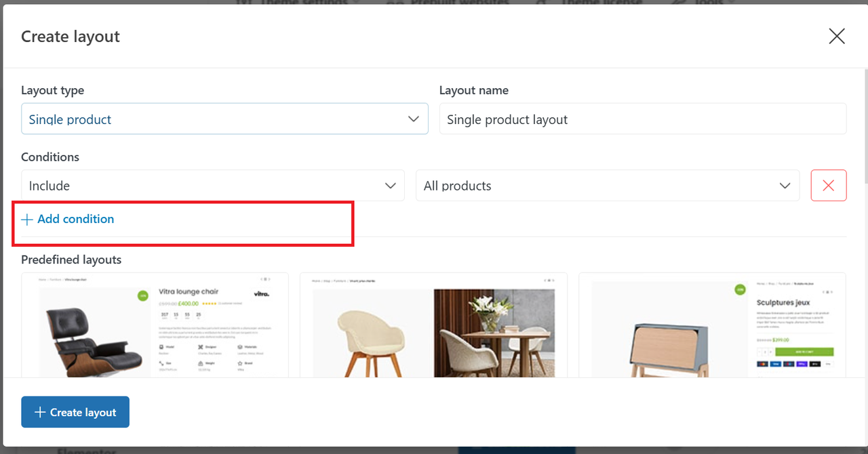Screen dimensions: 868x454
Task: Click the Conditions label
Action: coord(50,157)
